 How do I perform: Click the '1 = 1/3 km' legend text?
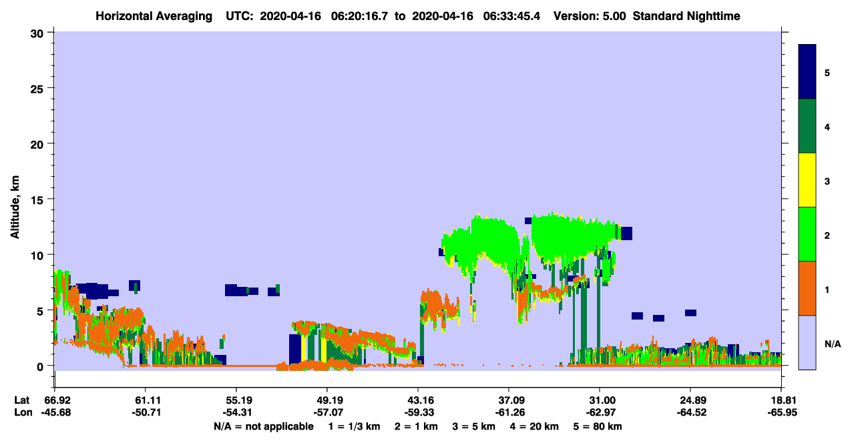[354, 426]
